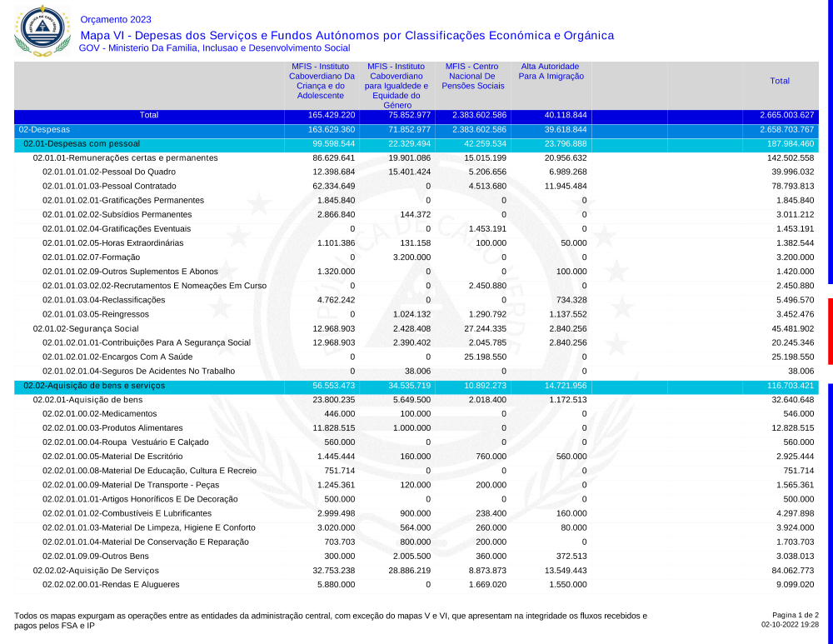This screenshot has height=644, width=833.
Task: Click the grand total value 2.665.003.627
Action: 786,115
